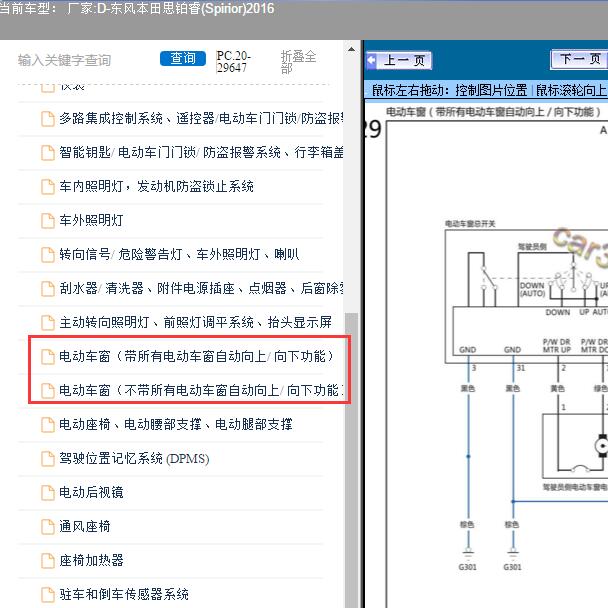Click the 电动车窗总开关 label in diagram
Image resolution: width=608 pixels, height=608 pixels.
(x=470, y=224)
